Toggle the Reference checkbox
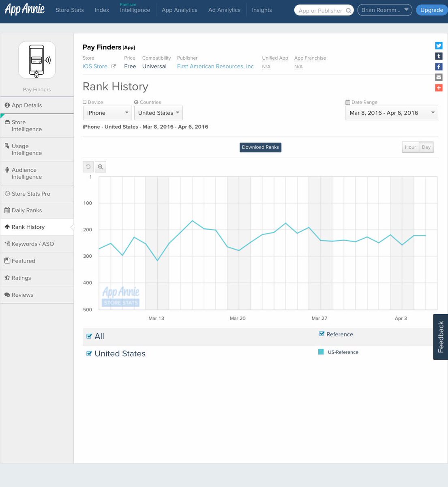The height and width of the screenshot is (487, 448). [x=322, y=334]
